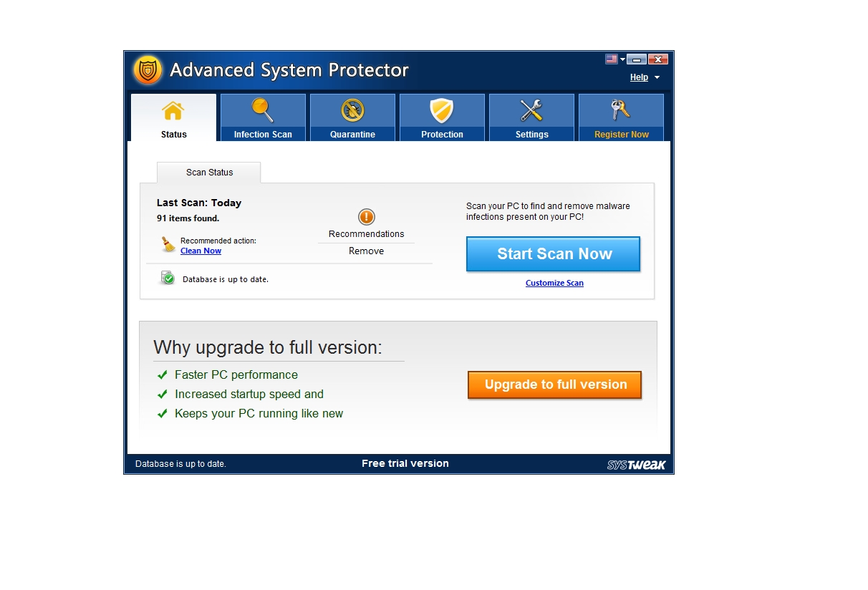Image resolution: width=868 pixels, height=590 pixels.
Task: Open Protection using the shield icon
Action: pos(442,111)
